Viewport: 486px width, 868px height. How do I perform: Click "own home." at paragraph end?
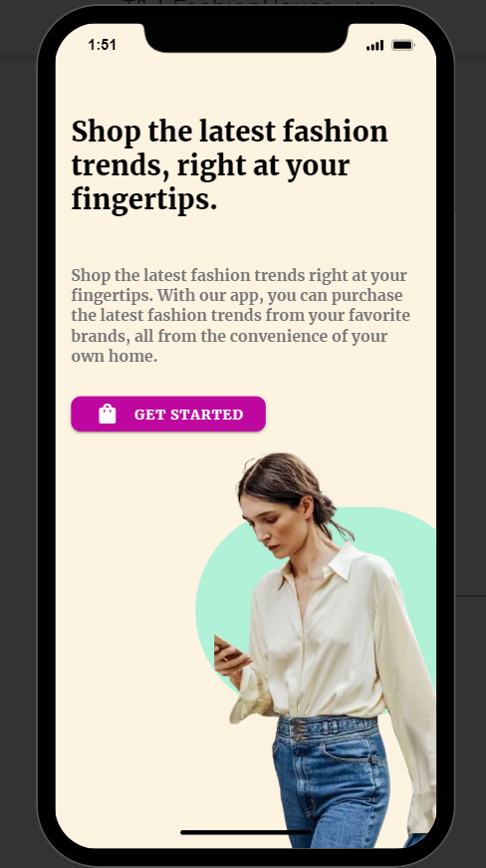tap(115, 356)
